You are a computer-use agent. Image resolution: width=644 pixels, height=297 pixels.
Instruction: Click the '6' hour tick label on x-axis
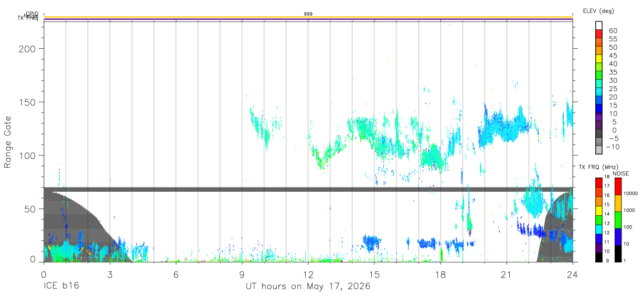[x=176, y=274]
